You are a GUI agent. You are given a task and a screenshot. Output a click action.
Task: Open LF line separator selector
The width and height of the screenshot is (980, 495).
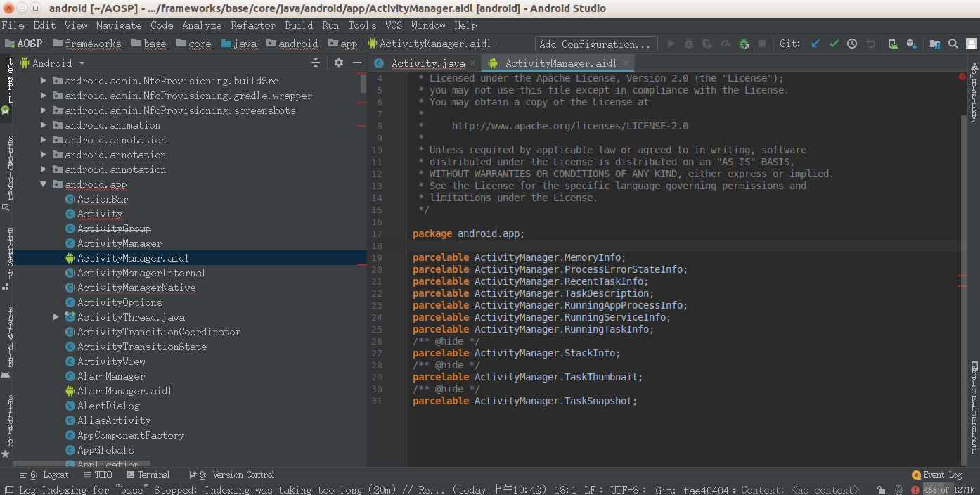click(x=593, y=489)
